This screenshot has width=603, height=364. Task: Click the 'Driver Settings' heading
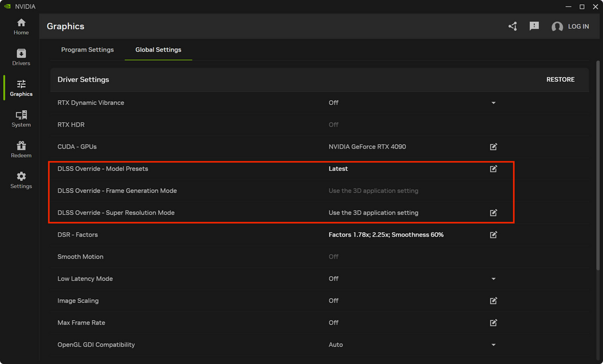point(83,80)
